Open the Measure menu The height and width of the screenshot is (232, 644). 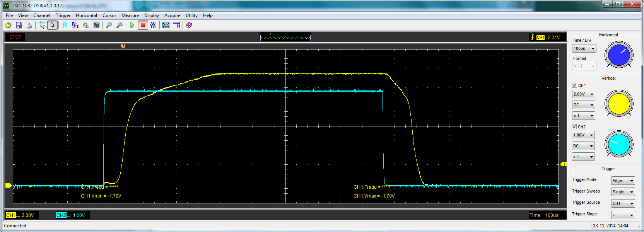[130, 15]
